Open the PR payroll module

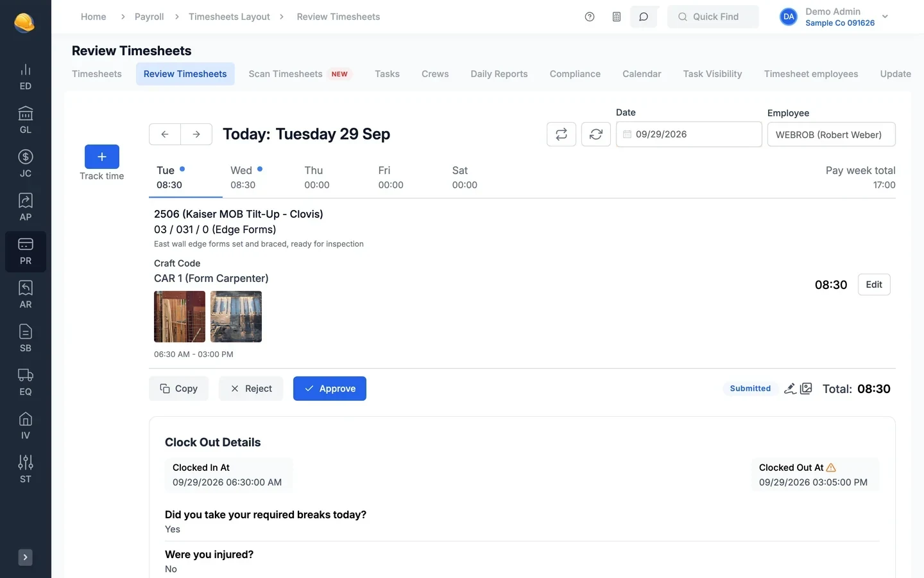pos(26,252)
